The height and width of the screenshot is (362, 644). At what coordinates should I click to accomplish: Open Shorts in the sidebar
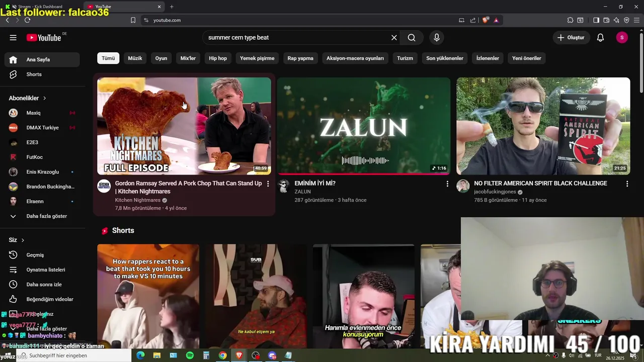click(42, 74)
